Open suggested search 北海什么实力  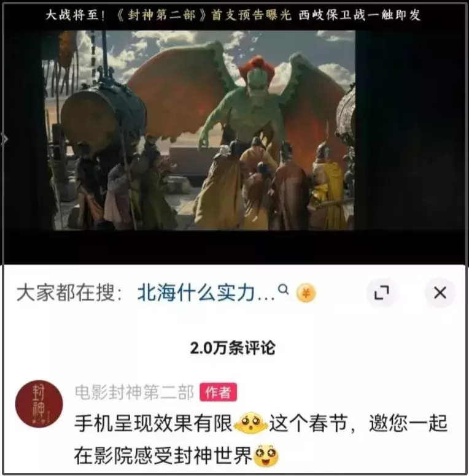pos(206,293)
